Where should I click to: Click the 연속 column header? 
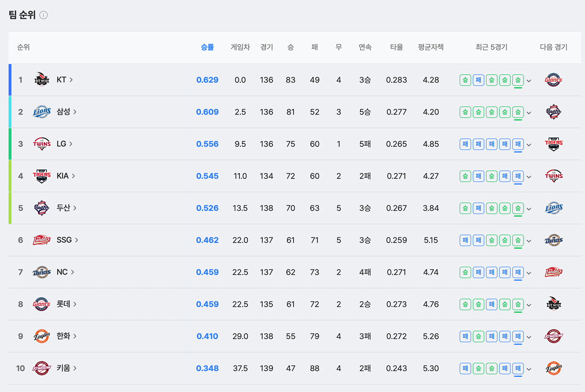[365, 47]
